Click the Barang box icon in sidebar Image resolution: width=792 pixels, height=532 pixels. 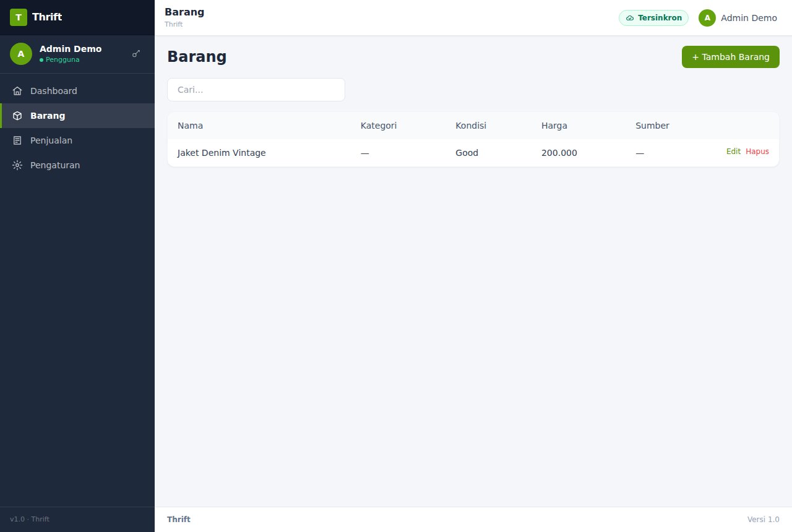tap(17, 116)
